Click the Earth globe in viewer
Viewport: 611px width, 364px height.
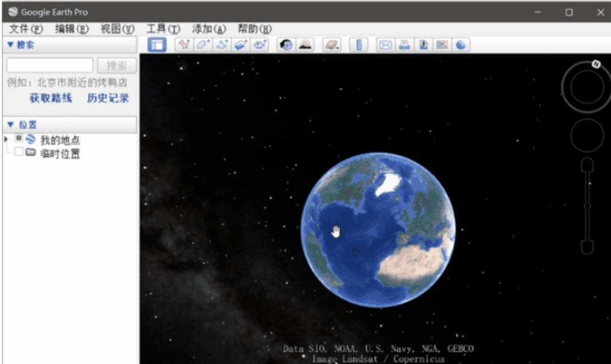(378, 230)
